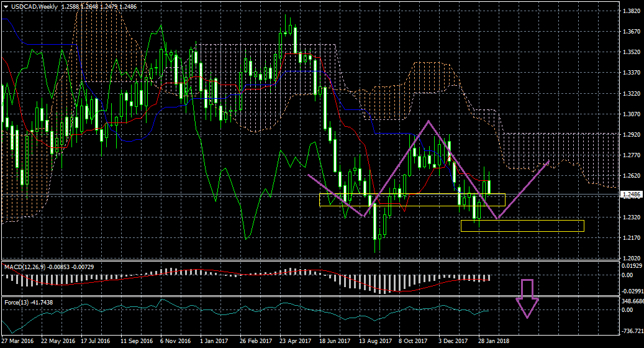The width and height of the screenshot is (644, 348).
Task: Select the purple down arrow drawing
Action: (527, 298)
